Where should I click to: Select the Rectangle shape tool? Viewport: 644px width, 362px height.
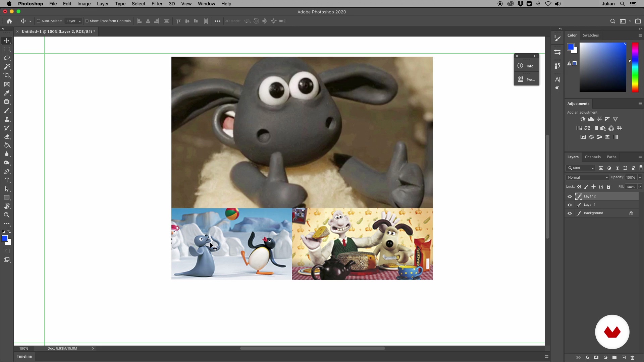[7, 198]
